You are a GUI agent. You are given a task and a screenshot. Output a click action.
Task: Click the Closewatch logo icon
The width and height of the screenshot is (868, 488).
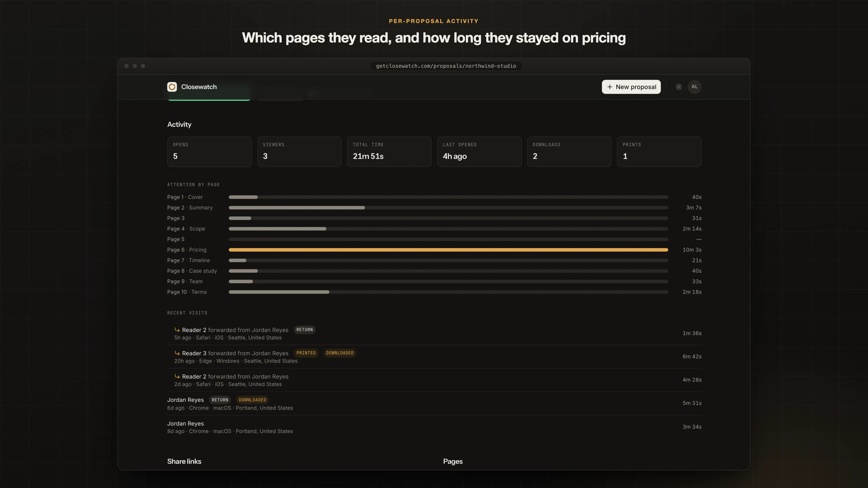click(172, 87)
